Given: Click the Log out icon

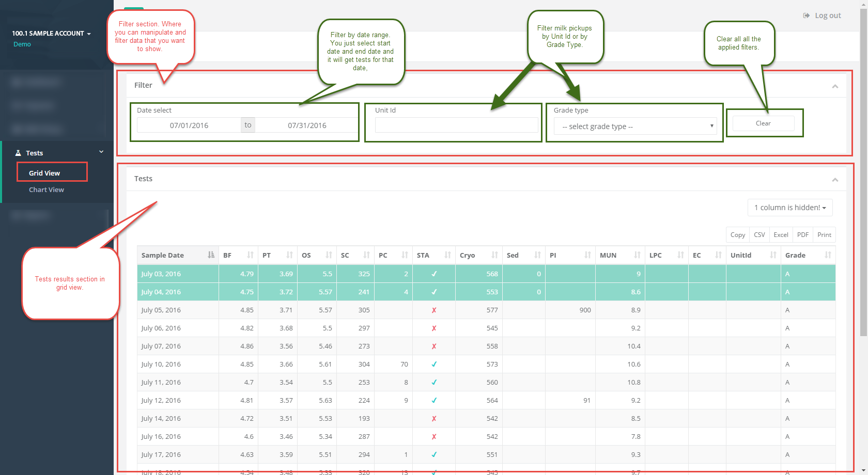Looking at the screenshot, I should (x=806, y=15).
